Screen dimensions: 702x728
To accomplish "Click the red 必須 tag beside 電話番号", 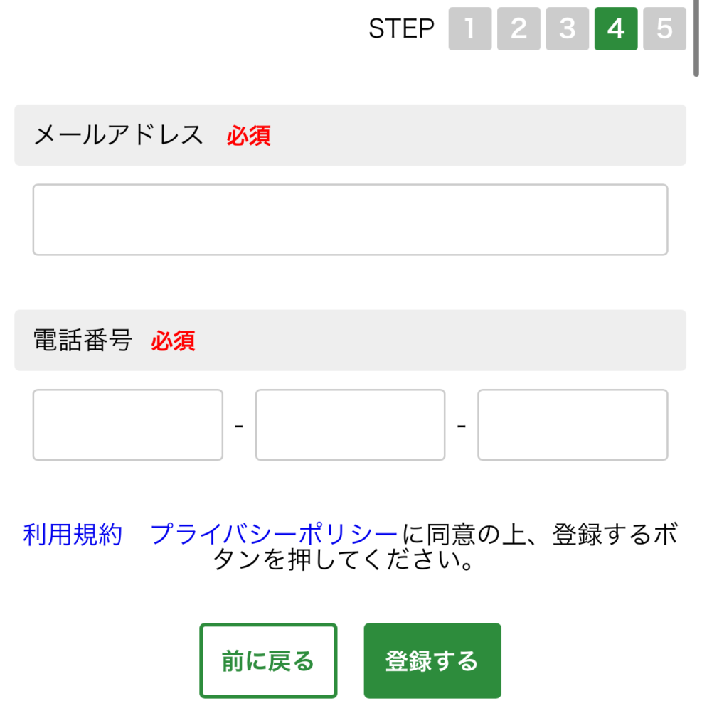I will click(173, 341).
